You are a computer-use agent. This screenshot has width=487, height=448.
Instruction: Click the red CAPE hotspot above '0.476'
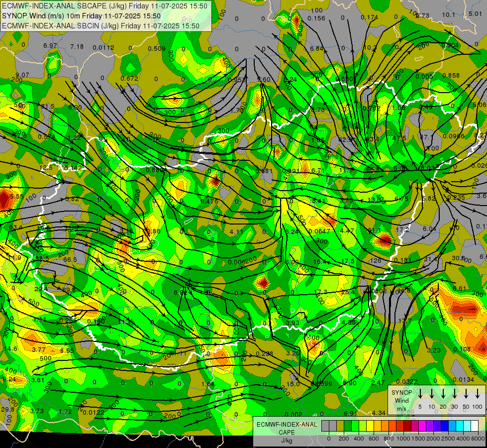coord(215,180)
